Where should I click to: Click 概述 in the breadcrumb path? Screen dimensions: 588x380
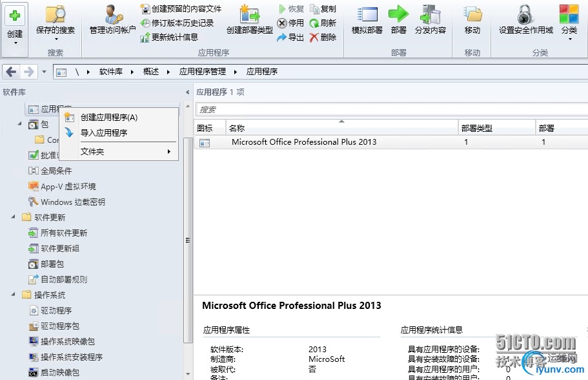click(x=151, y=71)
